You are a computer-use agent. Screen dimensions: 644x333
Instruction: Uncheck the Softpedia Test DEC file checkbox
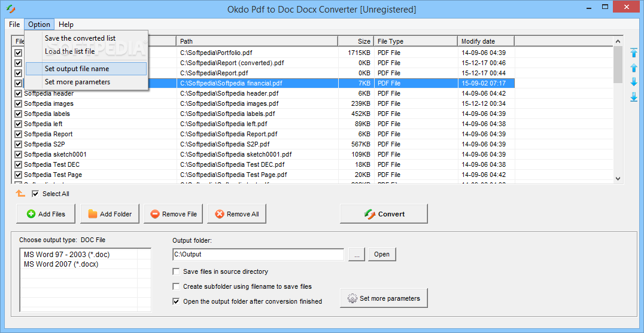[18, 165]
